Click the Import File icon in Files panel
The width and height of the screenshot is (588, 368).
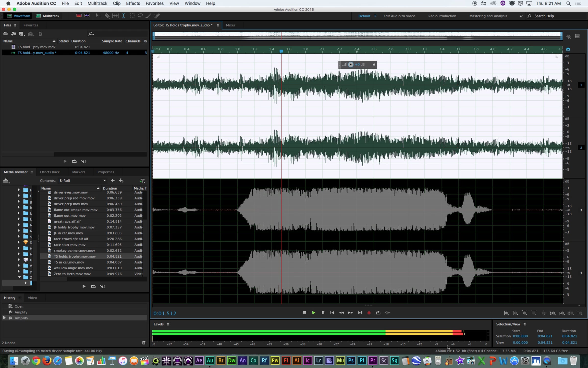pos(14,34)
